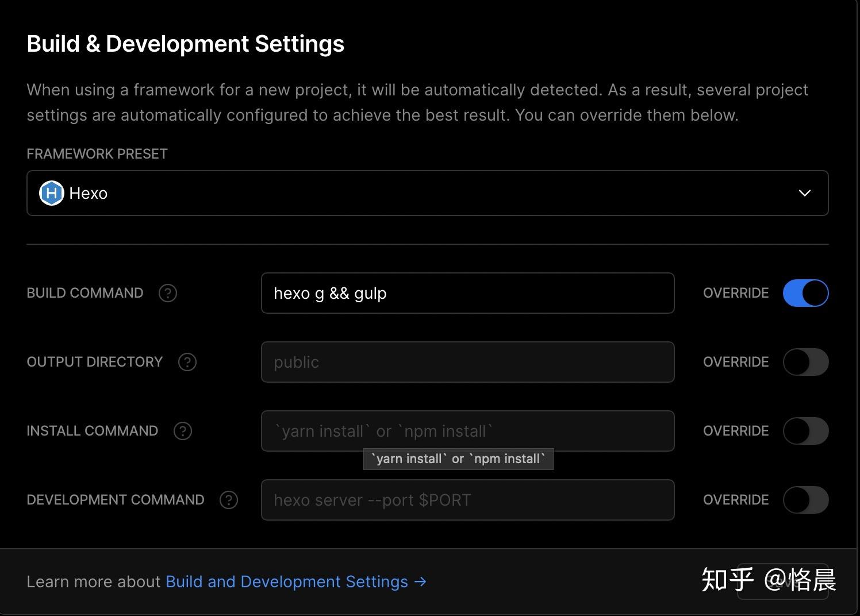Show help for Development Command
860x616 pixels.
point(229,500)
